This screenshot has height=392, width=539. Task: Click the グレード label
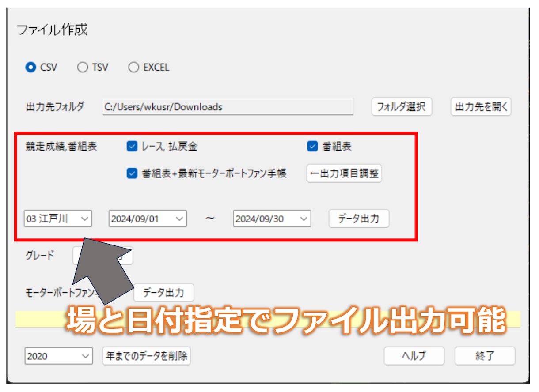click(40, 255)
